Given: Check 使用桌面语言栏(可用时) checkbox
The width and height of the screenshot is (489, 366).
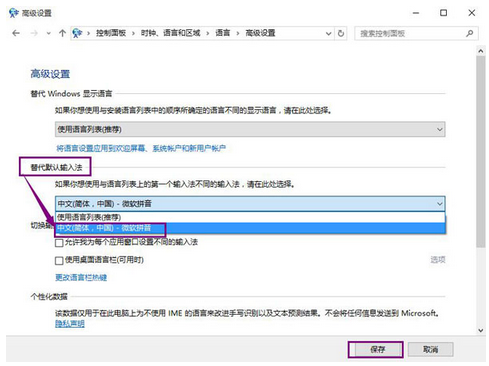Looking at the screenshot, I should (59, 260).
